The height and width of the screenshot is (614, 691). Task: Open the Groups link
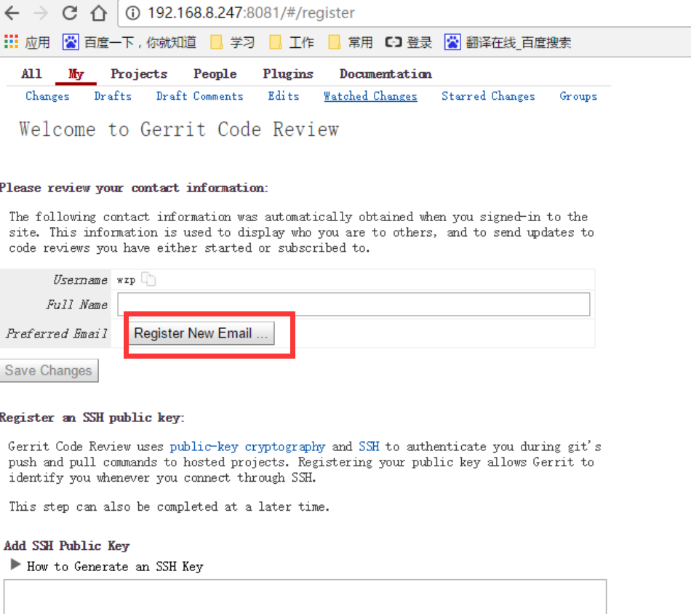click(578, 96)
